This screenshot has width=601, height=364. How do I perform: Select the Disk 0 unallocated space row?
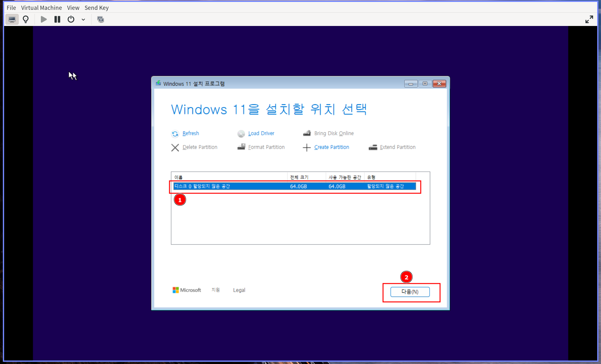point(295,186)
